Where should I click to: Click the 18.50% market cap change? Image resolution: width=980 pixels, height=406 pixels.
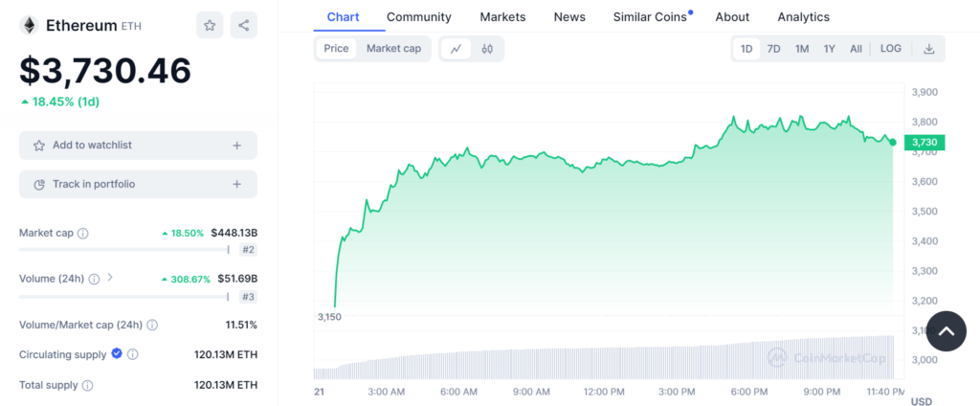[183, 234]
